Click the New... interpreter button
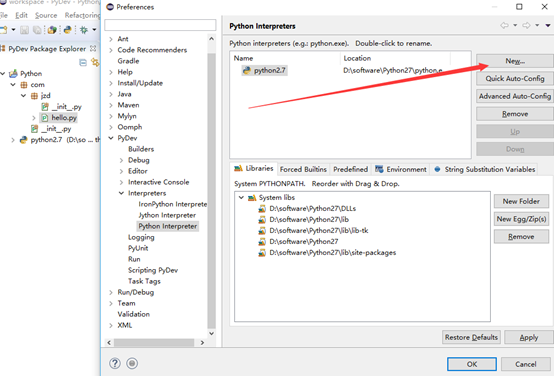Screen dimensions: 554x376 pos(514,61)
